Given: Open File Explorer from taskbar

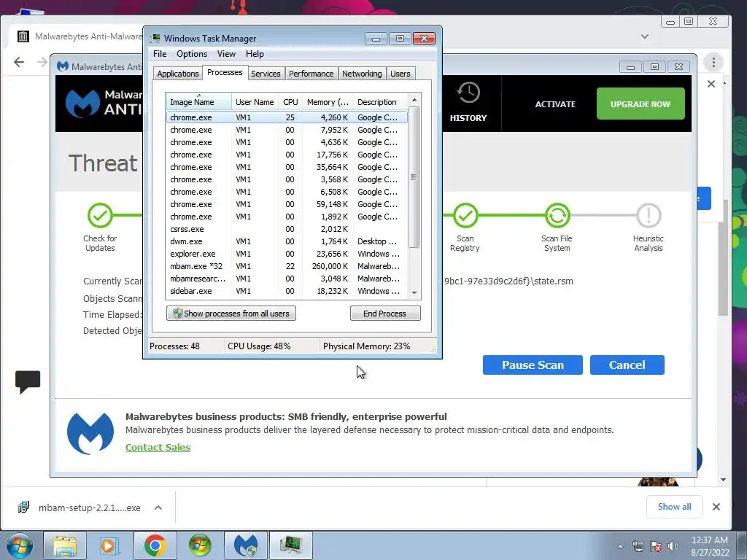Looking at the screenshot, I should coord(65,545).
